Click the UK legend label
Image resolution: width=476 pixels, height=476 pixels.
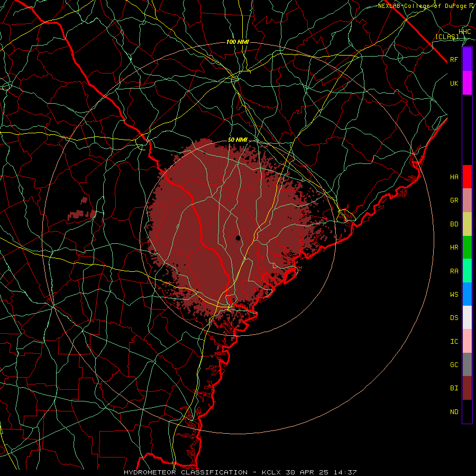(454, 83)
